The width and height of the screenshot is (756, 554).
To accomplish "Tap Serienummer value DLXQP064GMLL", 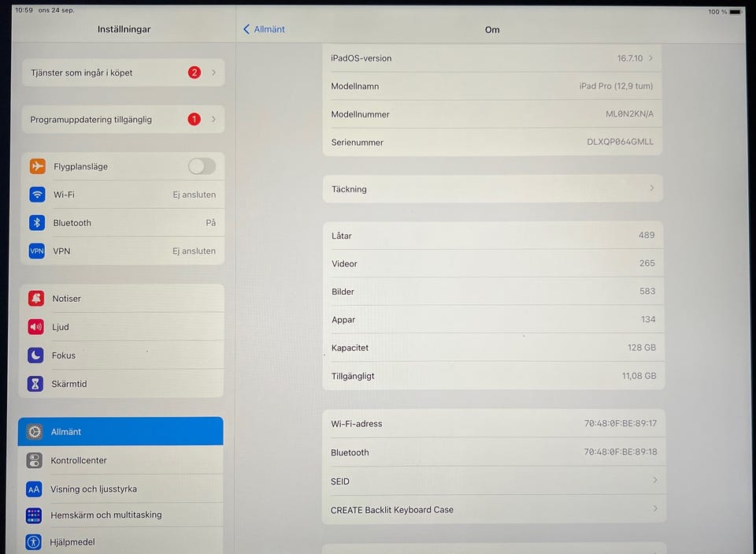I will (620, 142).
